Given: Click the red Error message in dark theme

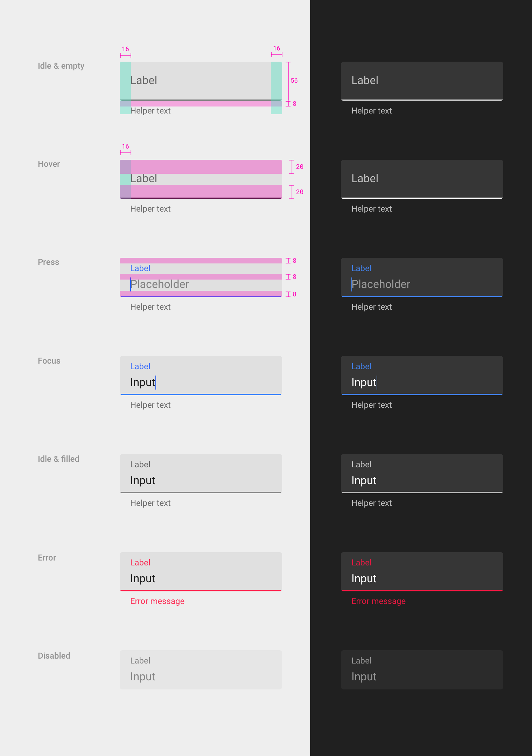Looking at the screenshot, I should [378, 601].
